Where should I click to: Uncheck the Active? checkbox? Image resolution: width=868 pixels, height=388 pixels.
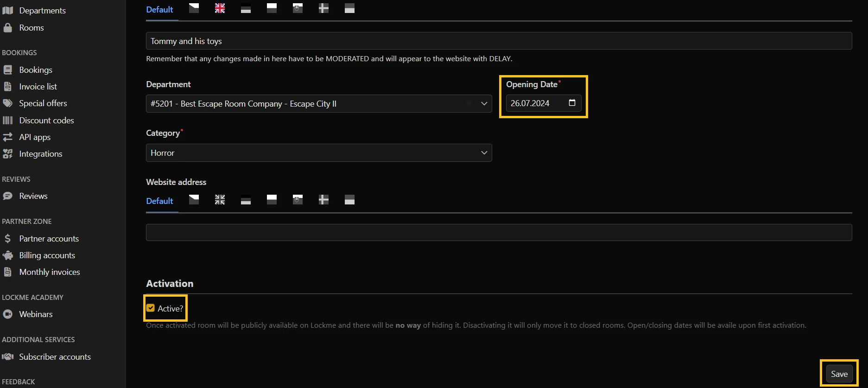click(151, 308)
